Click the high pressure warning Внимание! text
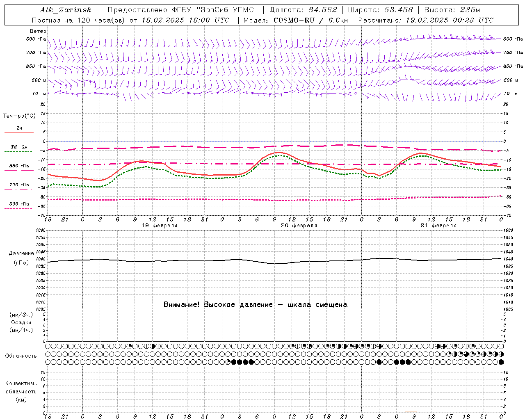This screenshot has height=420, width=525. (255, 304)
